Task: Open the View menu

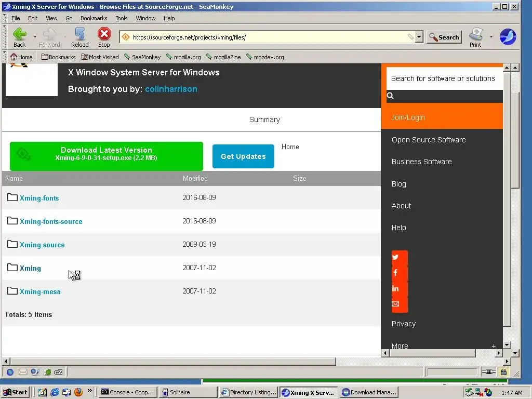Action: click(x=51, y=18)
